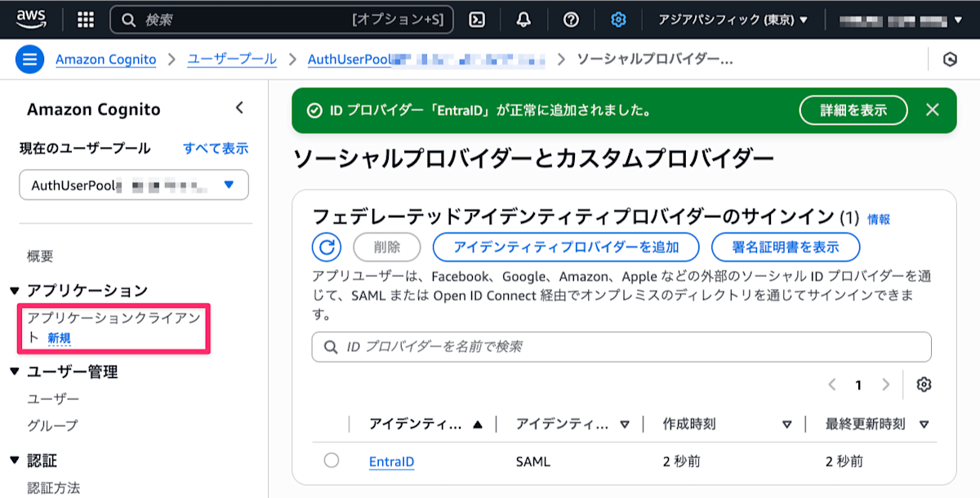Click the AuthUserPool breadcrumb link
This screenshot has height=498, width=980.
[x=426, y=60]
